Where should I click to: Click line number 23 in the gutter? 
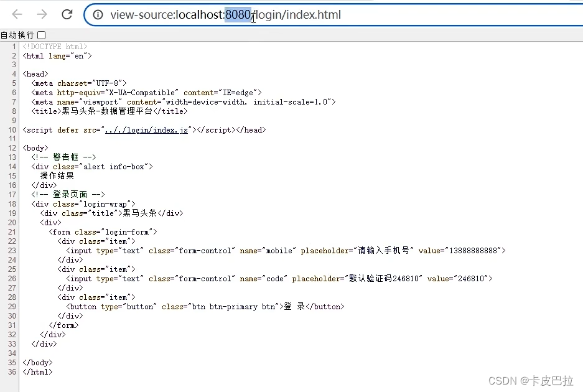click(12, 251)
